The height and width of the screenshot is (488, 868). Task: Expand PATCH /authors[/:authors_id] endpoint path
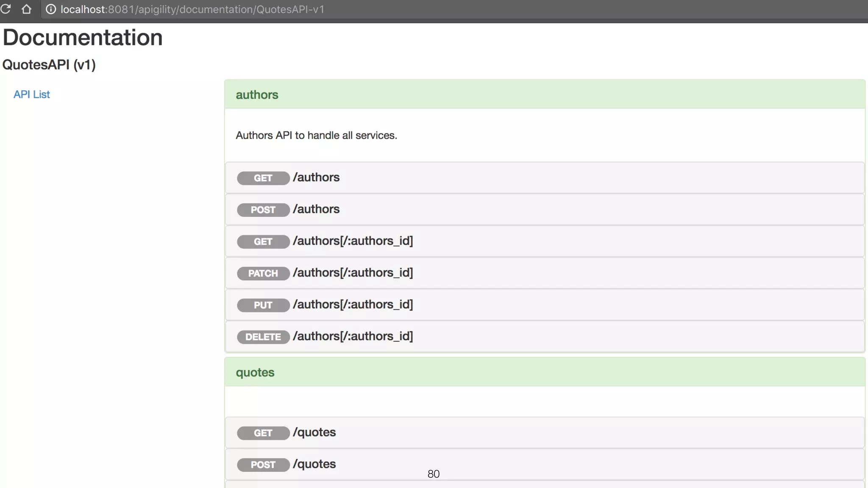[353, 273]
